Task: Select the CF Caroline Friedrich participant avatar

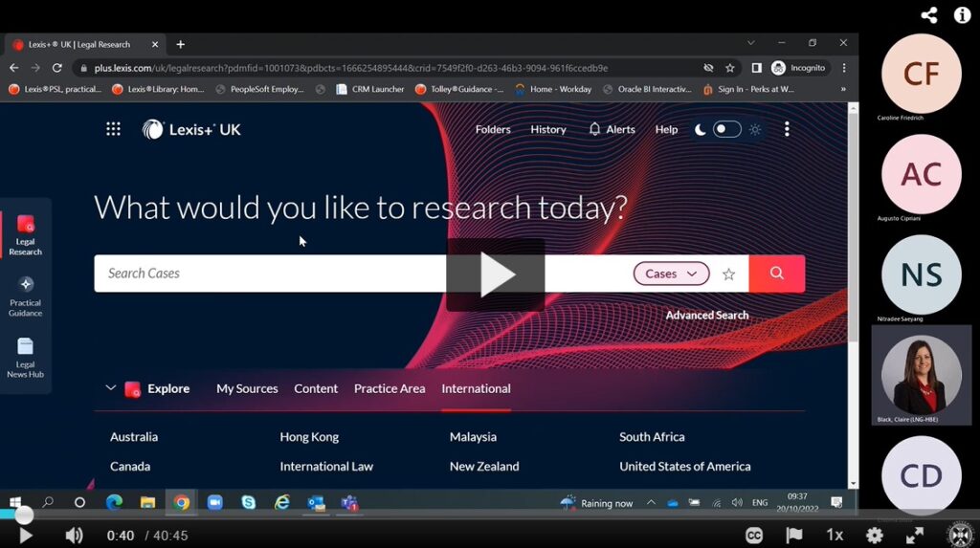Action: coord(922,74)
